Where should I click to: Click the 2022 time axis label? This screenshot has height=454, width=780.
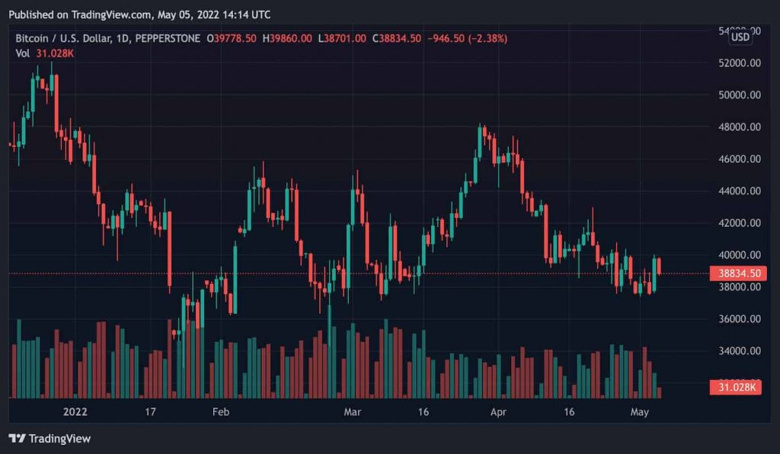click(x=75, y=412)
